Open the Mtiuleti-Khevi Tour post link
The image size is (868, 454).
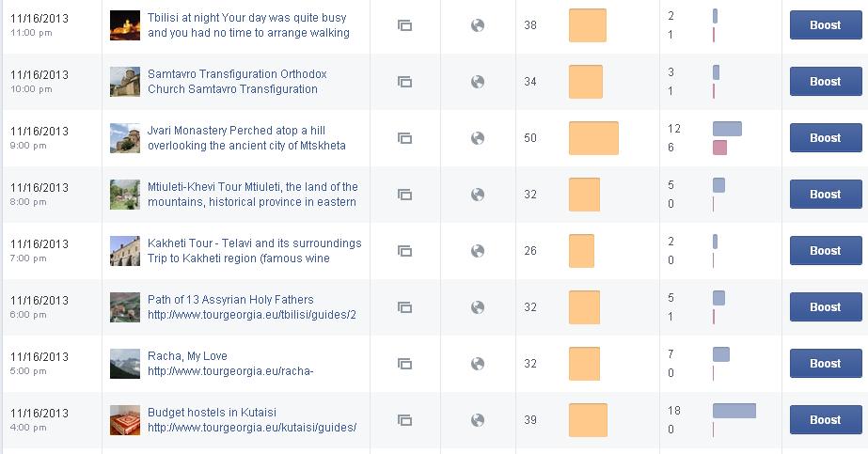252,194
